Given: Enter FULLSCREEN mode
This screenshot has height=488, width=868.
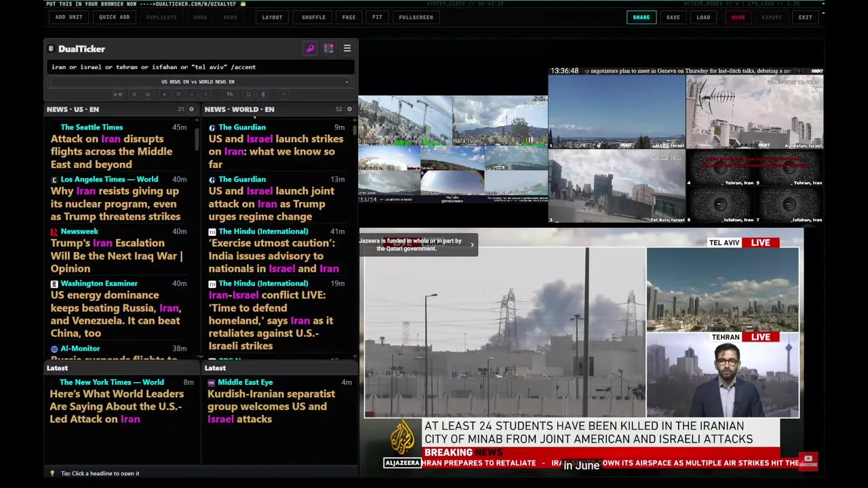Looking at the screenshot, I should point(416,17).
